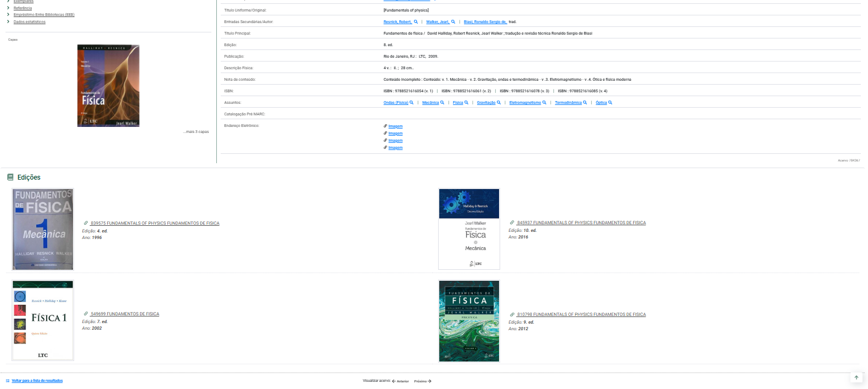868x389 pixels.
Task: Open the 1996 4th edition Mecânica cover
Action: (43, 229)
